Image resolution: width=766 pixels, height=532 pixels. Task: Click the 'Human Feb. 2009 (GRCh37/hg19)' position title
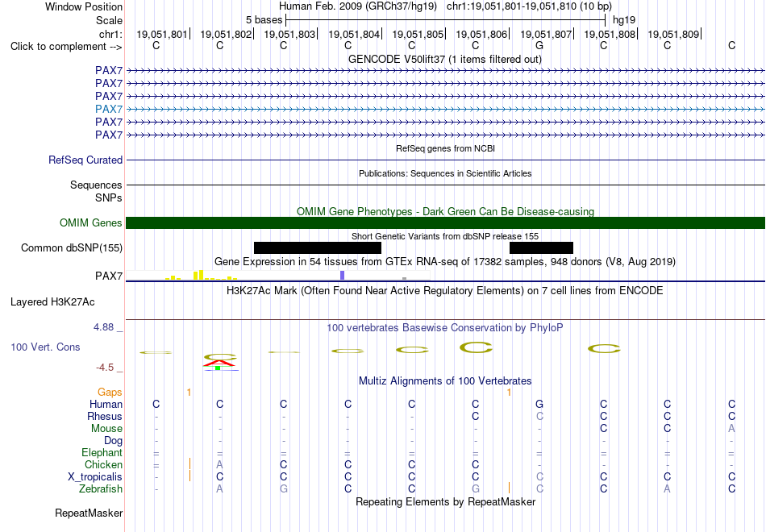(x=359, y=6)
